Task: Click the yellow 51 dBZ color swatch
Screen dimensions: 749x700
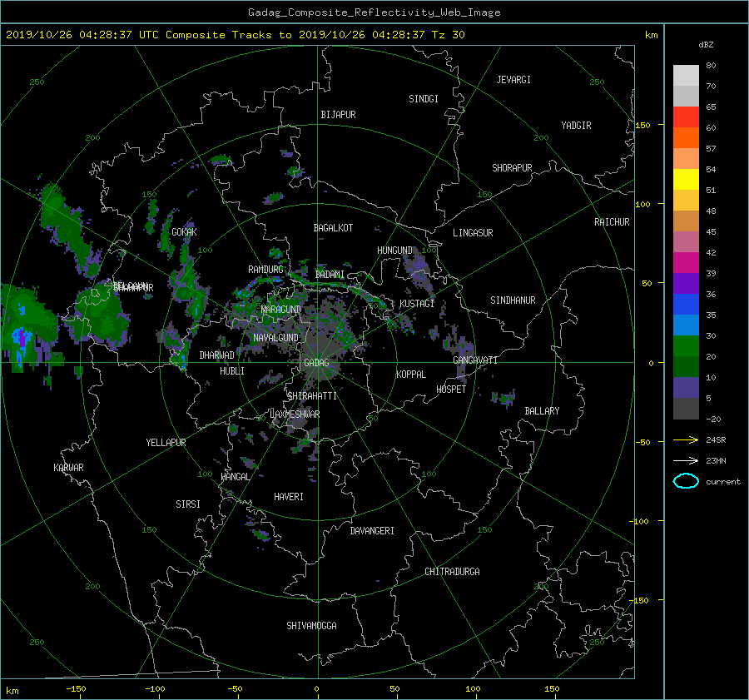Action: (x=686, y=180)
